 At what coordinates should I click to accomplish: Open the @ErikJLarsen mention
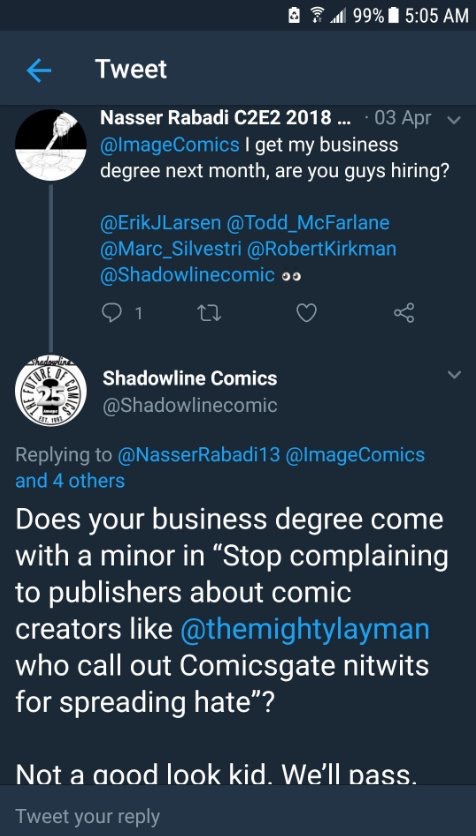point(160,222)
